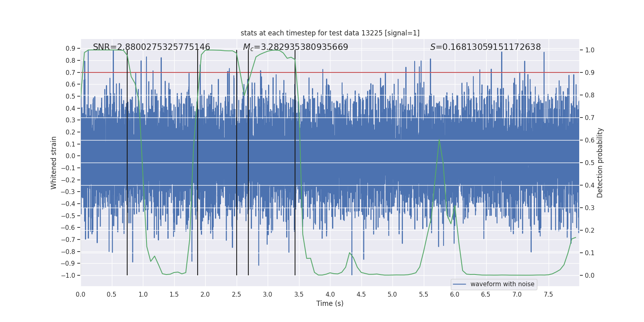This screenshot has height=322, width=644.
Task: Click the Time axis tick label 5.0
Action: [x=392, y=294]
